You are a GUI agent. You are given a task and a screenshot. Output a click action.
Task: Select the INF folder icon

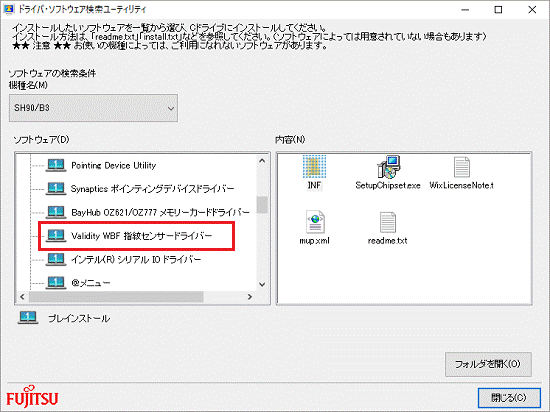314,167
